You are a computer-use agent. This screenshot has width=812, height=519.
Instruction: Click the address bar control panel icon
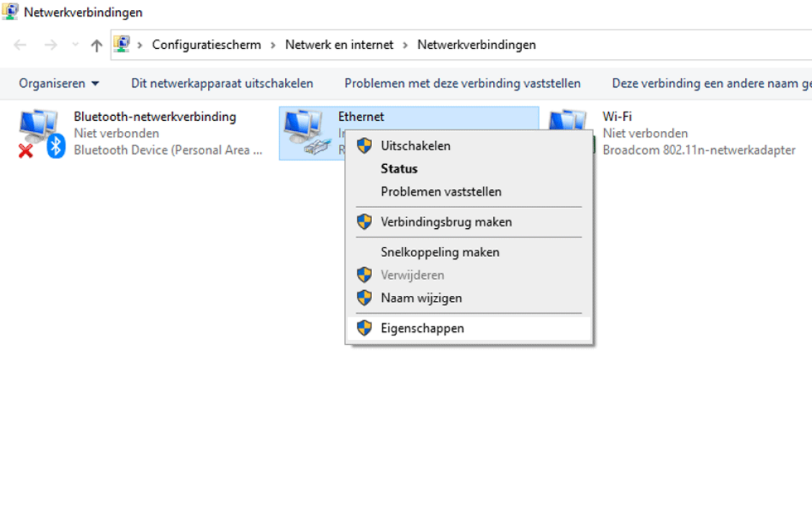[x=122, y=45]
